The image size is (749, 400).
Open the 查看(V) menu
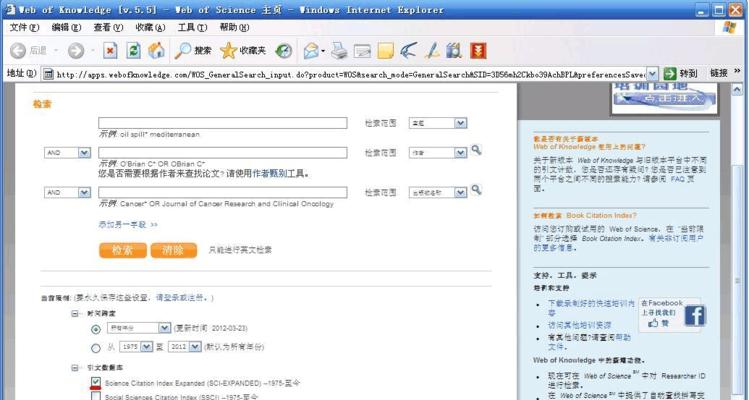click(108, 27)
